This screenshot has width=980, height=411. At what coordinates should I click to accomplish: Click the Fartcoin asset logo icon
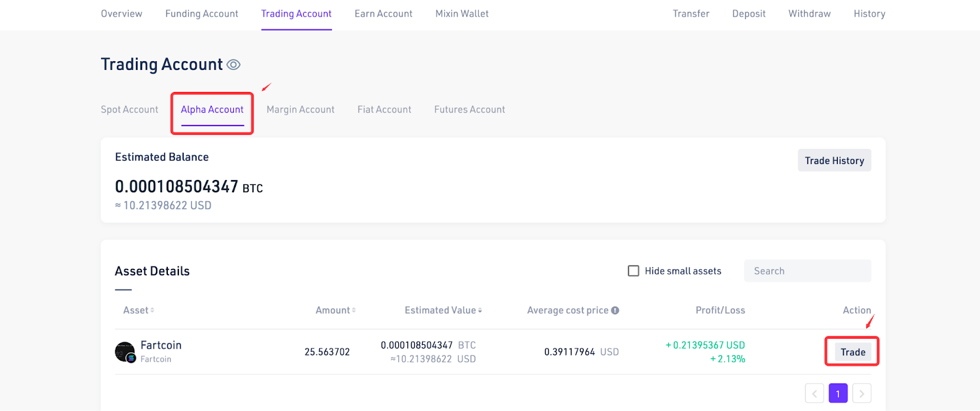pyautogui.click(x=125, y=352)
